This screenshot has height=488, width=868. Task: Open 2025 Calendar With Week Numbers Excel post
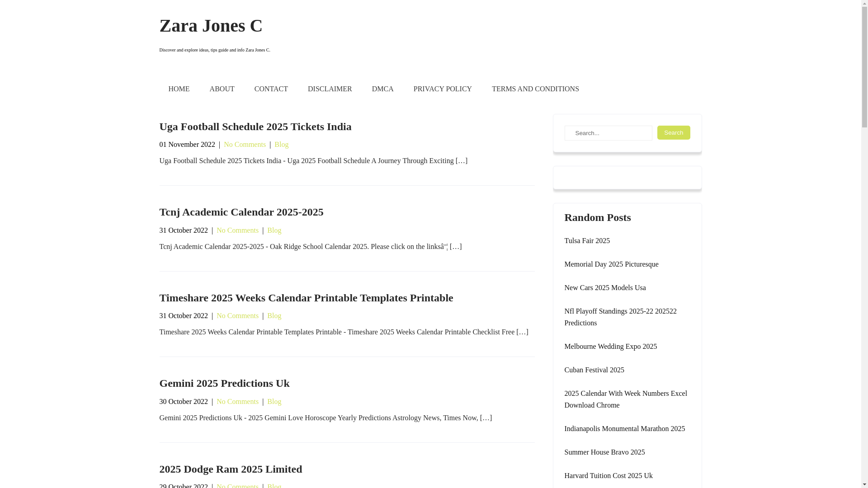coord(626,399)
